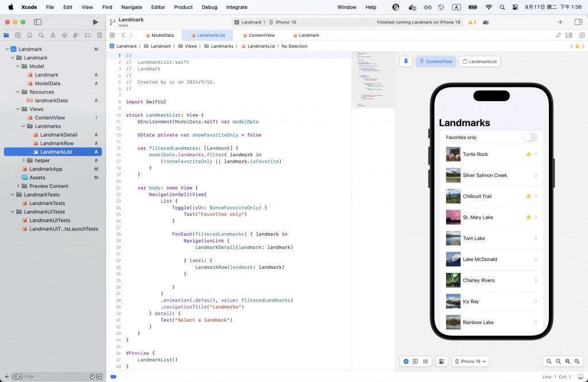Zoom out the canvas preview

548,361
